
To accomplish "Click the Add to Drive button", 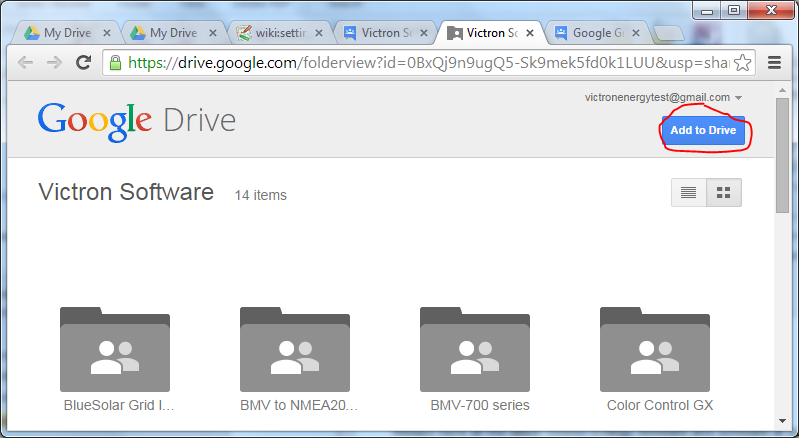I will [x=703, y=131].
